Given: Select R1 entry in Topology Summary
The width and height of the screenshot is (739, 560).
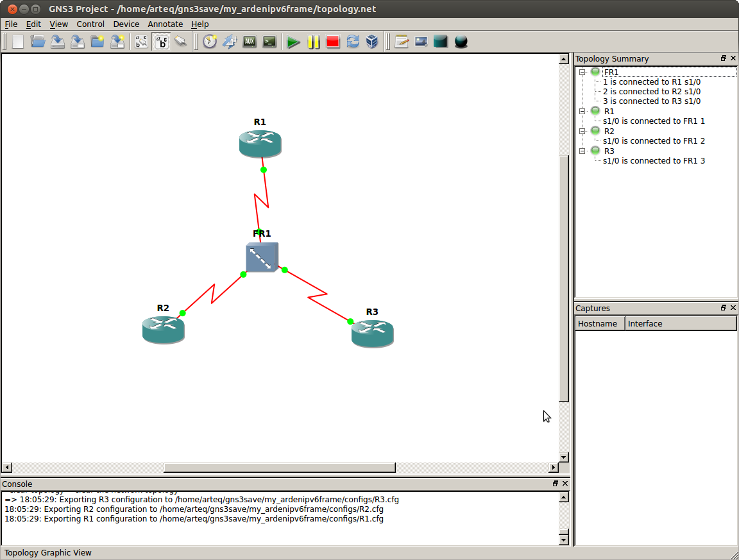Looking at the screenshot, I should [x=609, y=111].
